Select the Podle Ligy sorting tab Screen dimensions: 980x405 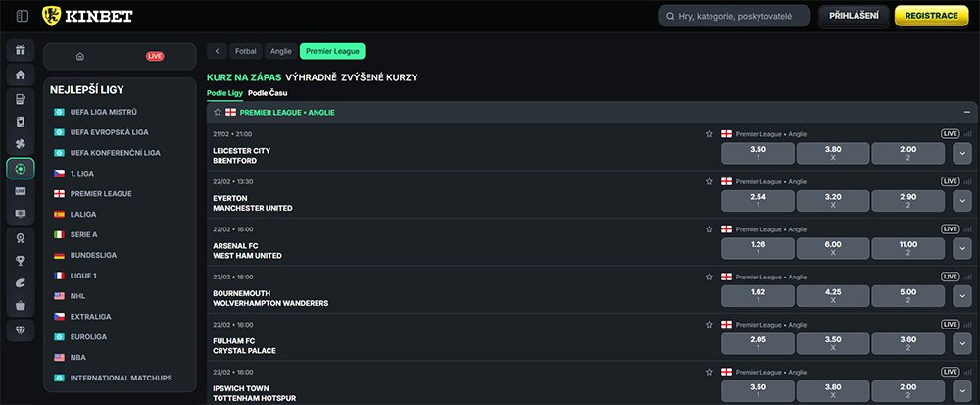coord(225,93)
